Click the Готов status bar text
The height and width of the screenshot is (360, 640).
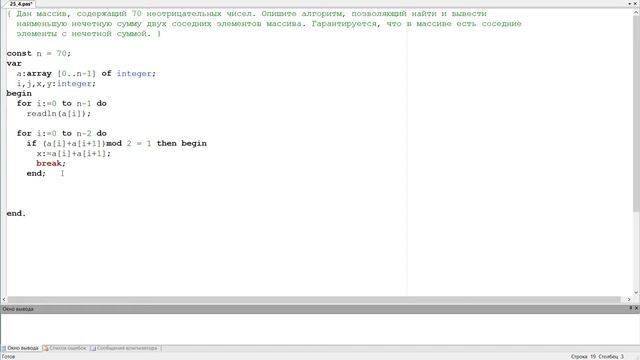coord(8,357)
